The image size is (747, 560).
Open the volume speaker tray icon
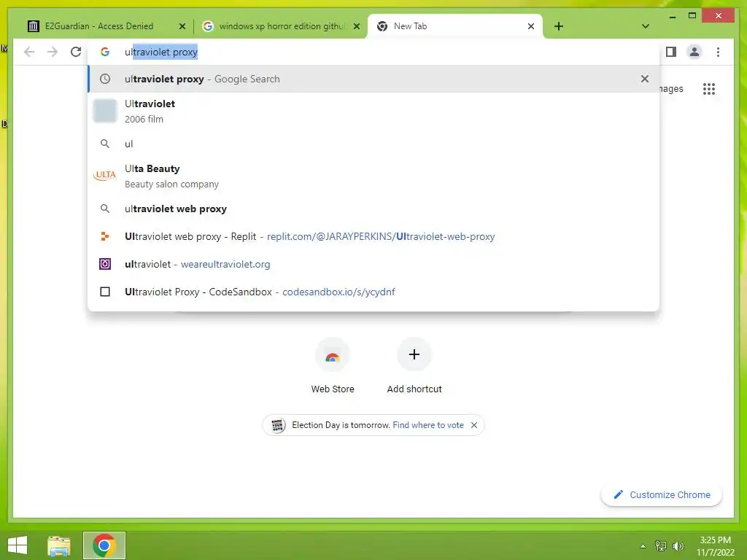point(678,546)
